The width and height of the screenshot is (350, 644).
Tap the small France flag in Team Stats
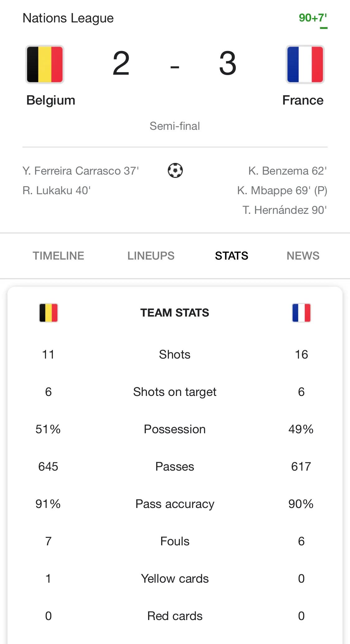pyautogui.click(x=301, y=313)
